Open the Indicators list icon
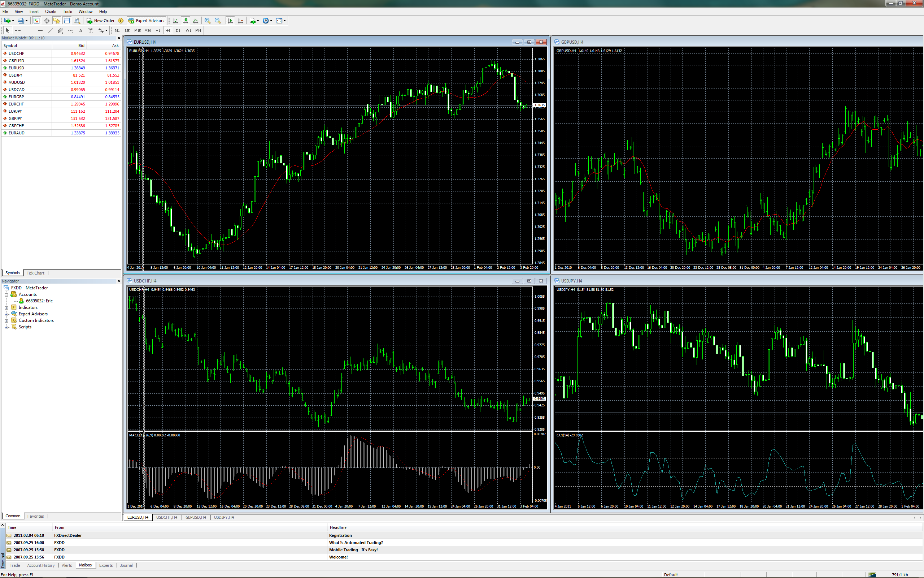Viewport: 924px width, 578px height. click(x=252, y=21)
